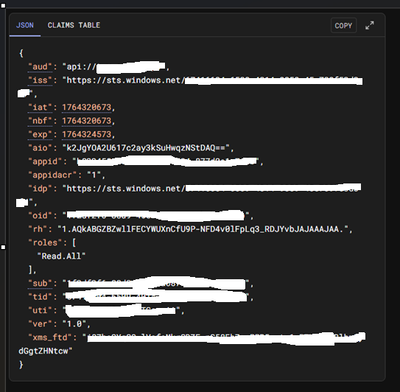
Task: Click the appidacr value "1"
Action: click(95, 175)
